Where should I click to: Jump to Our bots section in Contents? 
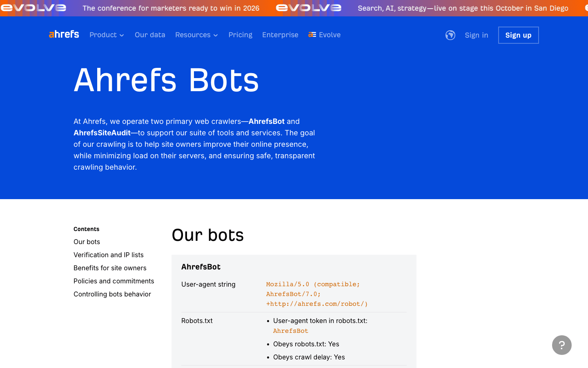(87, 242)
